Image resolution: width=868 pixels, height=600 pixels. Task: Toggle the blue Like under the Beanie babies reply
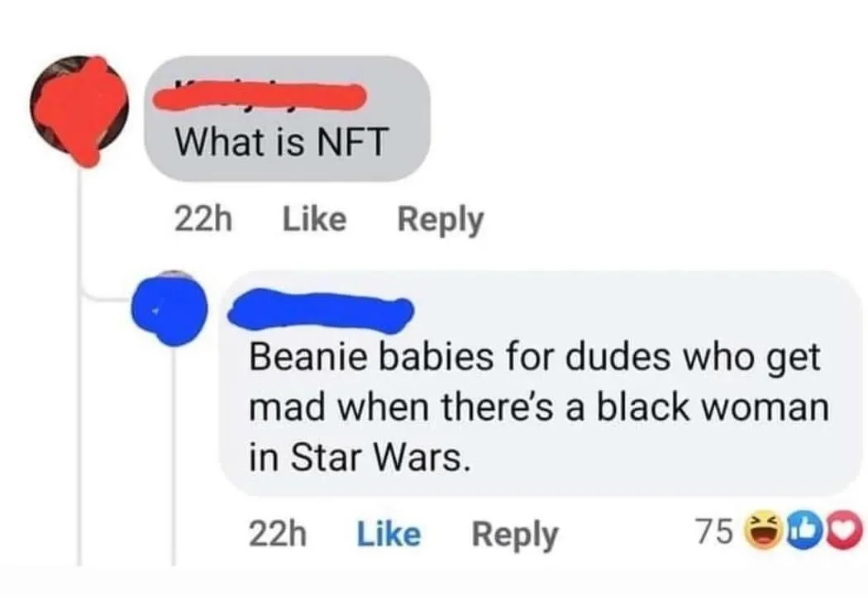click(389, 535)
